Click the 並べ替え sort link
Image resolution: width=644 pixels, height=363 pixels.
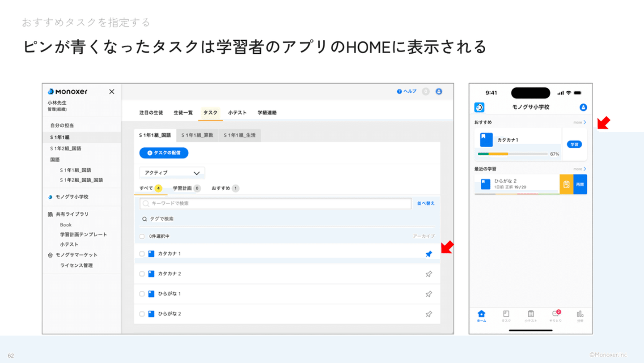(x=426, y=203)
